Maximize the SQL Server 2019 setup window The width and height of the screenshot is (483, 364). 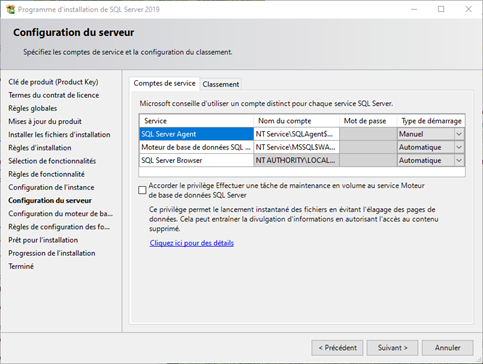point(441,9)
